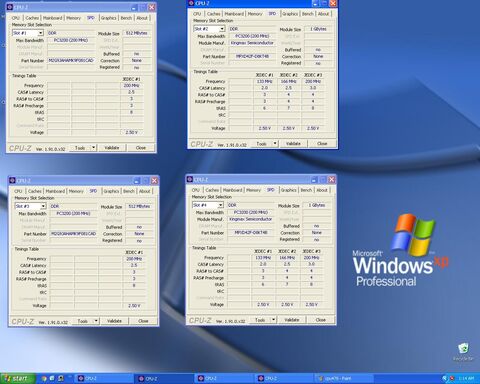Select SPD tab in Slot #1 window
The image size is (480, 384).
click(91, 18)
